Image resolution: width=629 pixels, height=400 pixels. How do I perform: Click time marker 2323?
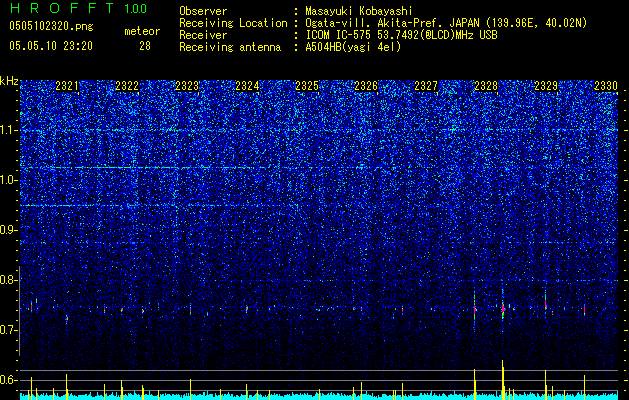(187, 86)
